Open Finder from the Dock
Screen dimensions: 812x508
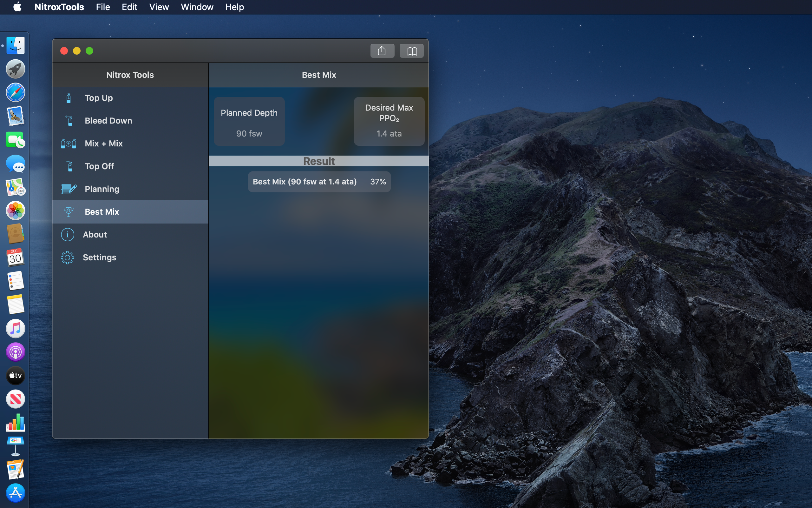(16, 45)
